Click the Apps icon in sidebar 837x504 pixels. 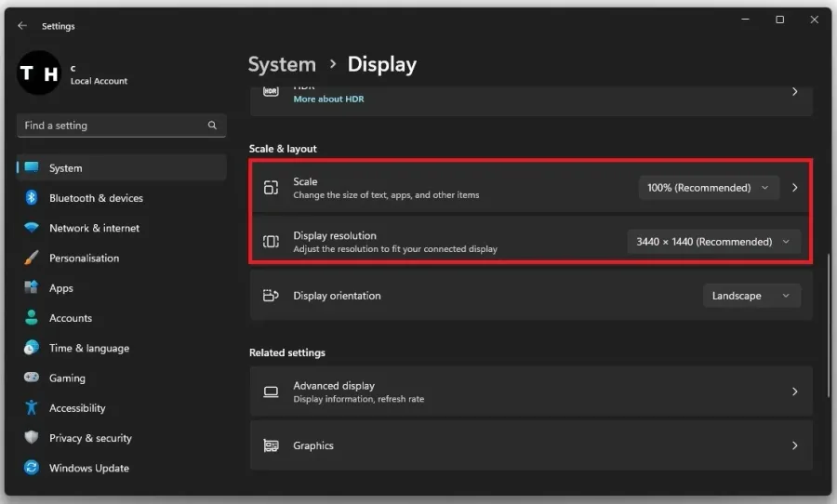click(32, 287)
